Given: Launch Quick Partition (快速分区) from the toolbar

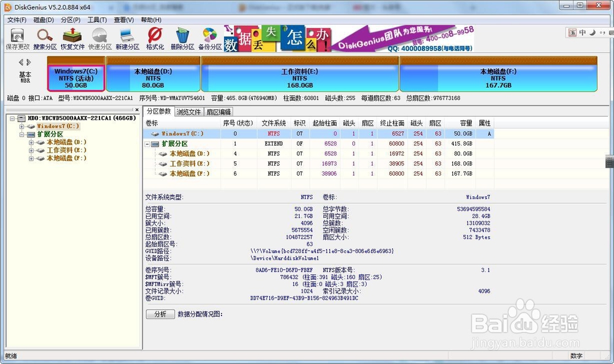Looking at the screenshot, I should pos(99,37).
